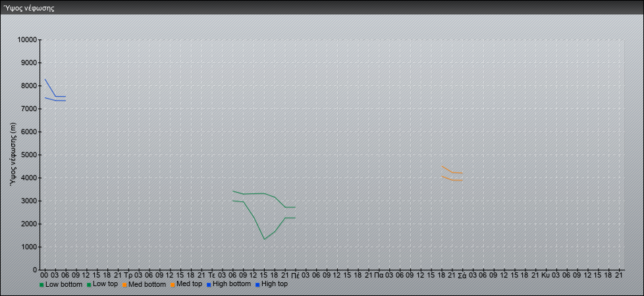Viewport: 644px width, 296px height.
Task: Click the blue High bottom legend square
Action: (209, 285)
